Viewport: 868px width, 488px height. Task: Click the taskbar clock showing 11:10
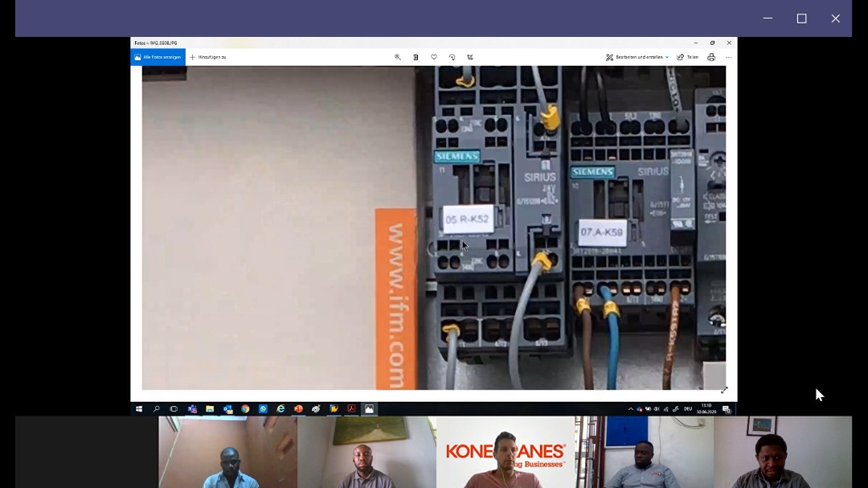click(706, 408)
